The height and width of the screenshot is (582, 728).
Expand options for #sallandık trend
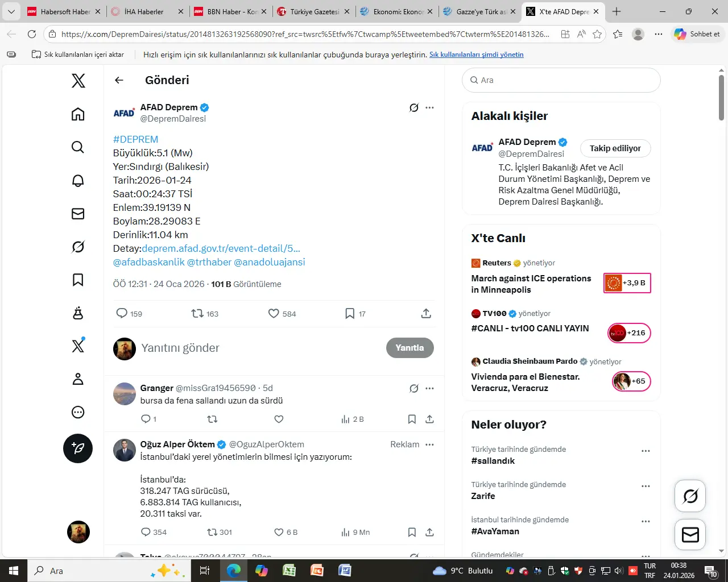pos(646,451)
